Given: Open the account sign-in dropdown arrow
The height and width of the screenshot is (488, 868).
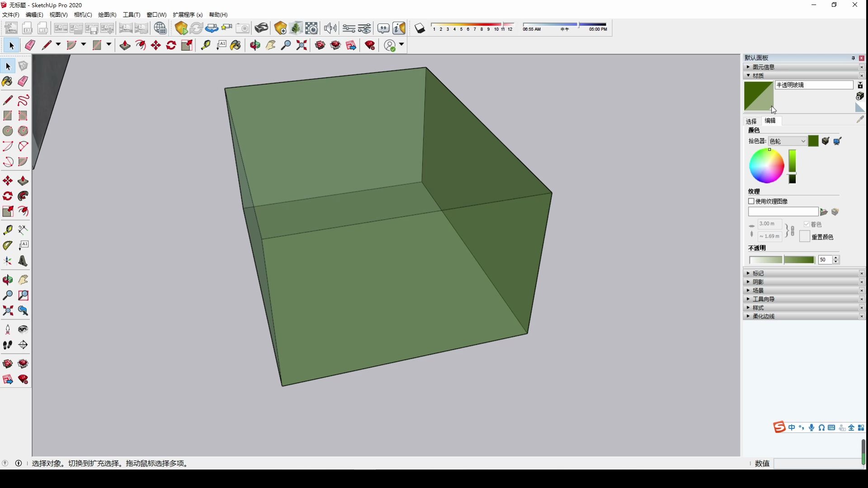Looking at the screenshot, I should [x=401, y=45].
